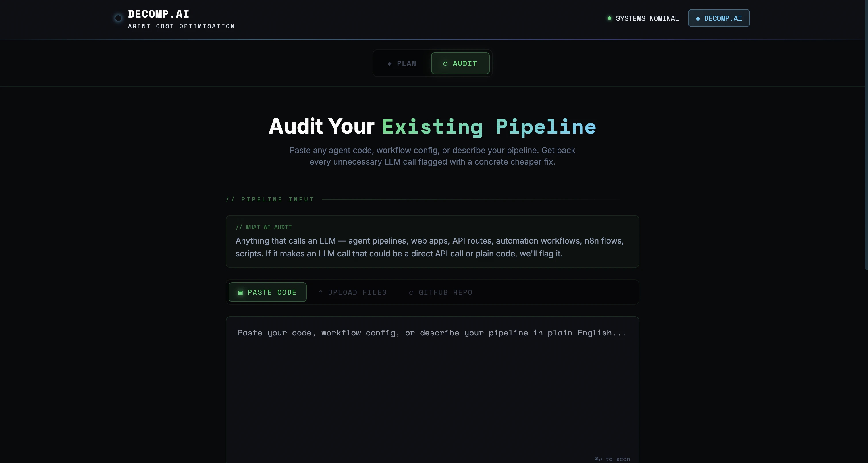Image resolution: width=868 pixels, height=463 pixels.
Task: Click the 'Audit Your Existing Pipeline' heading
Action: click(432, 126)
